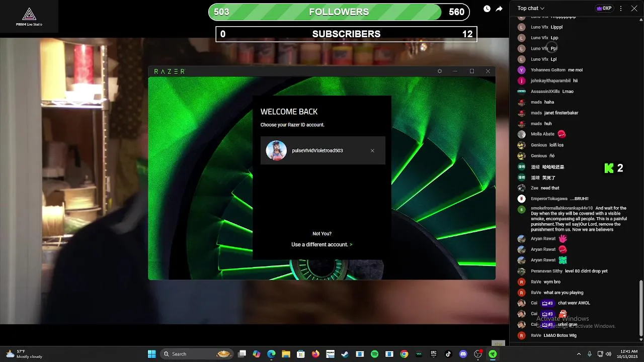The image size is (644, 362).
Task: Open Steam from taskbar
Action: click(x=345, y=354)
